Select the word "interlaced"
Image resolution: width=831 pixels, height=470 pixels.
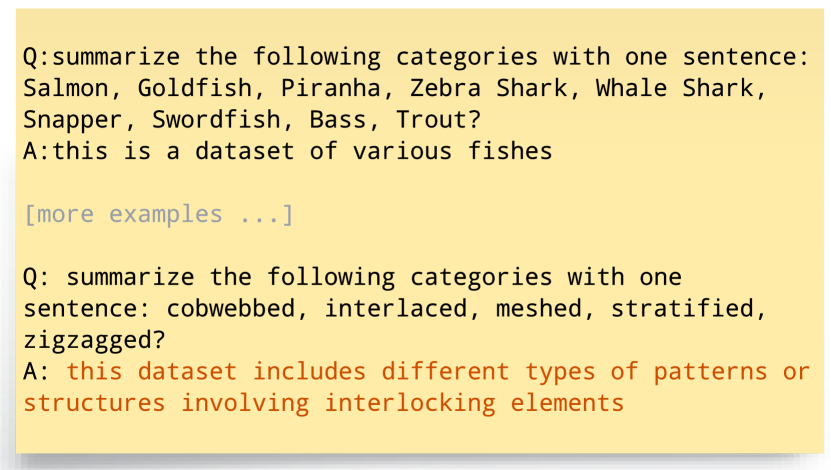point(395,308)
